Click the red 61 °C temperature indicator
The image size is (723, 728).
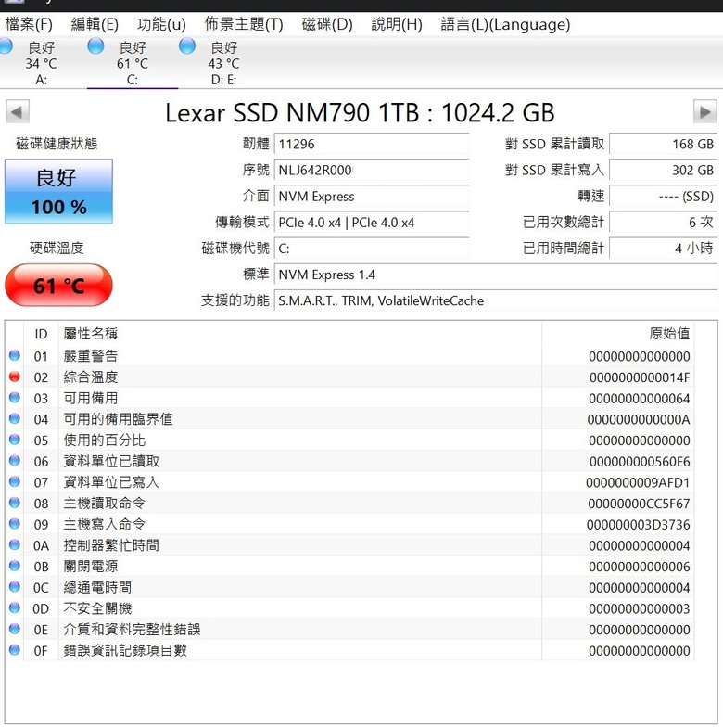[x=58, y=285]
